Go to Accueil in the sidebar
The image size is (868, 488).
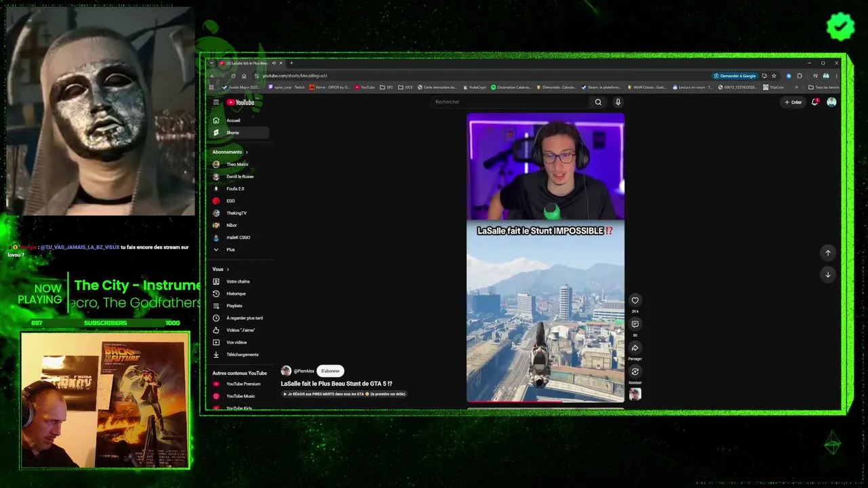click(238, 121)
